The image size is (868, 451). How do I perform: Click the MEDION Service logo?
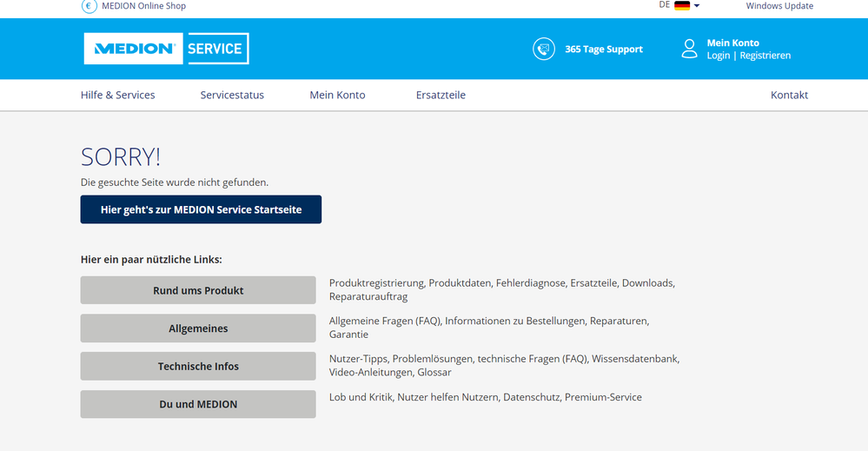point(166,49)
